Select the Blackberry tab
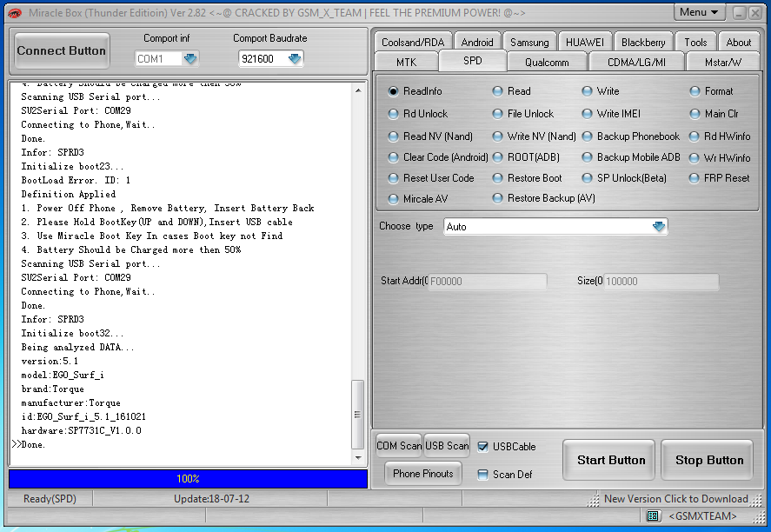Screen dimensions: 771x532 pyautogui.click(x=643, y=43)
